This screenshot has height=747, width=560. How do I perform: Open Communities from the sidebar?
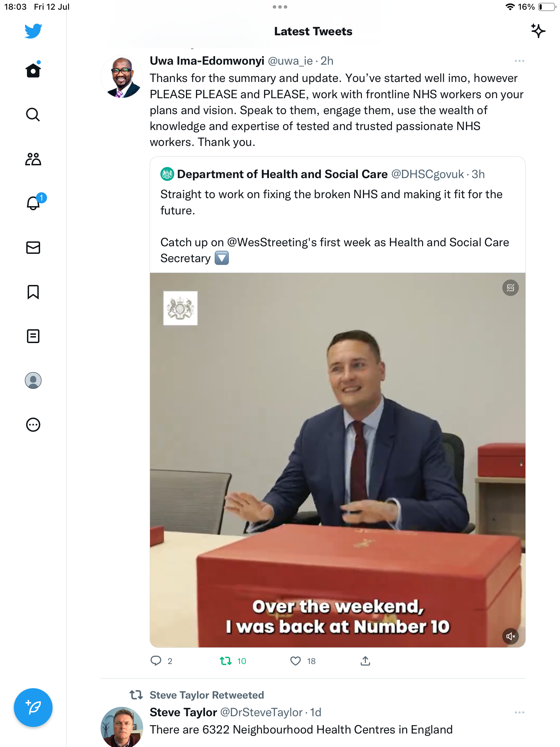click(33, 159)
